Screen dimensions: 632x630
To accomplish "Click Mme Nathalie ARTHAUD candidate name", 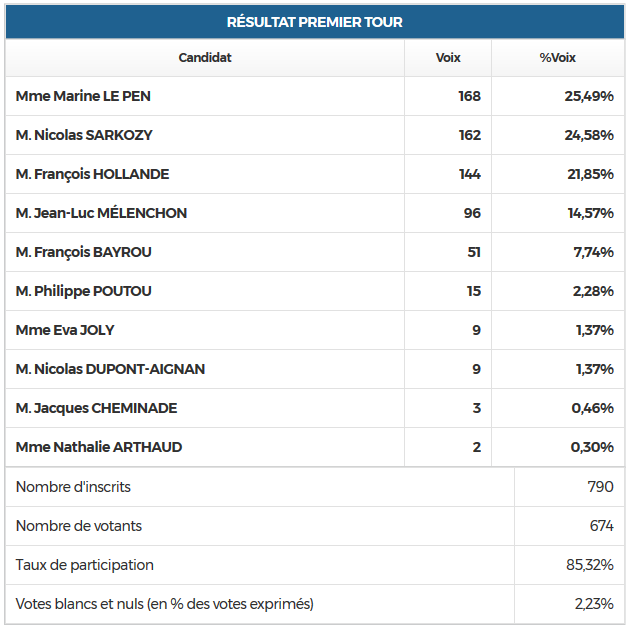I will 99,447.
